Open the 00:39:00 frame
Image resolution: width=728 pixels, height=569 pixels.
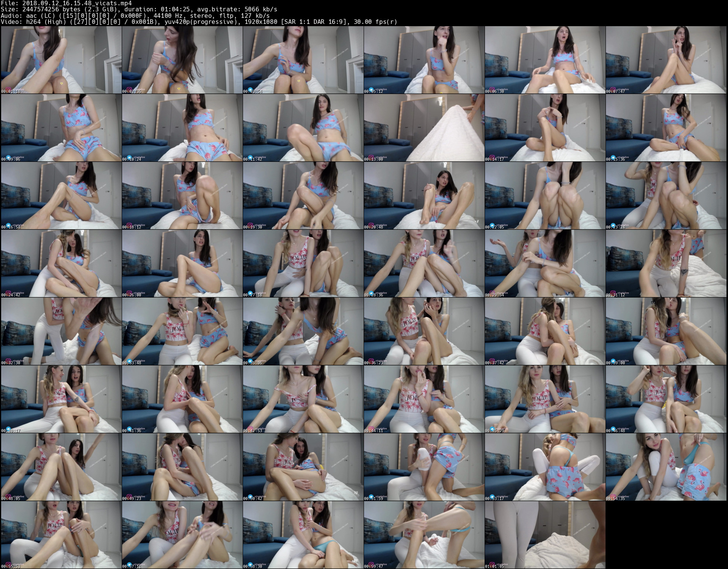click(666, 331)
